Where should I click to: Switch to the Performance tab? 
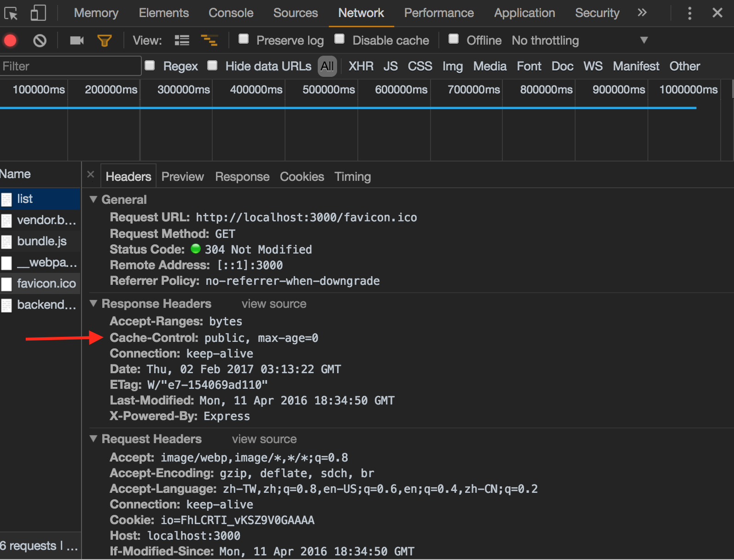click(x=439, y=13)
